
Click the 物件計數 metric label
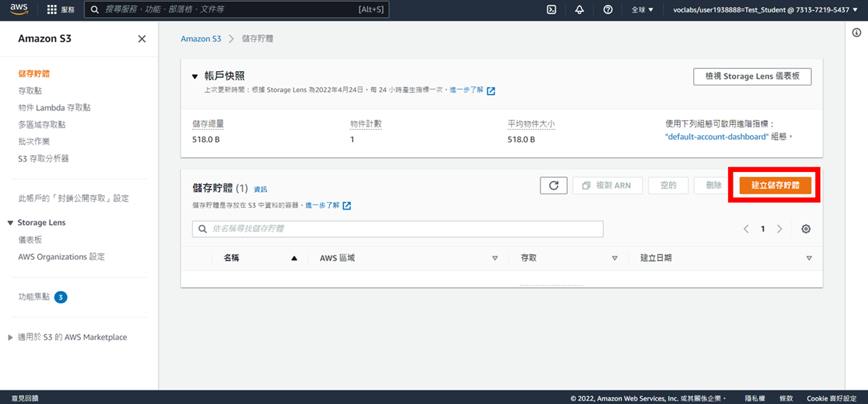click(366, 124)
